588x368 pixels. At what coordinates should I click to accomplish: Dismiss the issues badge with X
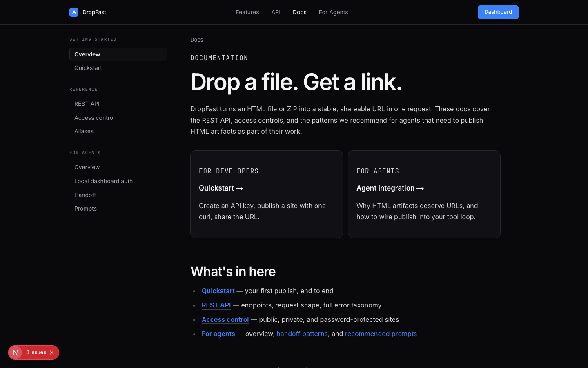[x=52, y=352]
